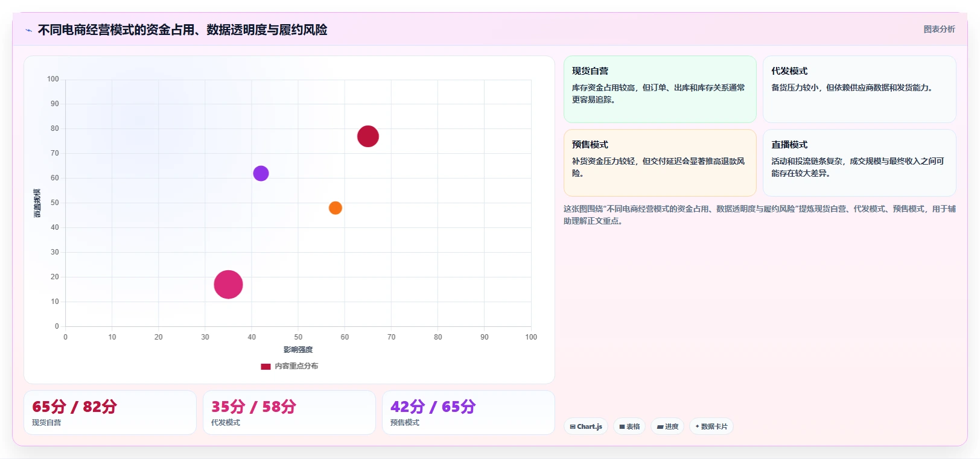Click the chart summary paragraph starting 这张图围绕
980x459 pixels.
(x=760, y=215)
